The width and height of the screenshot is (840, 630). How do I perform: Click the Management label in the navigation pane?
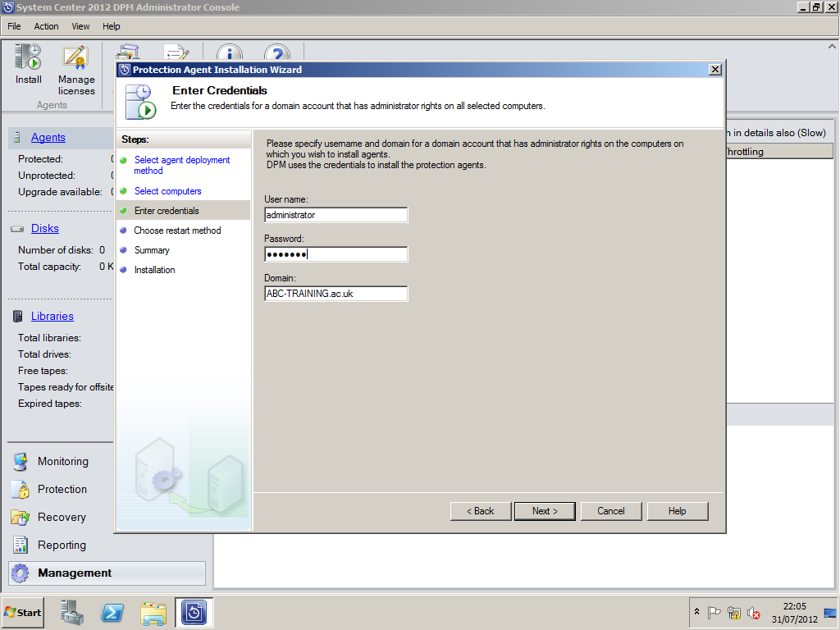(75, 573)
